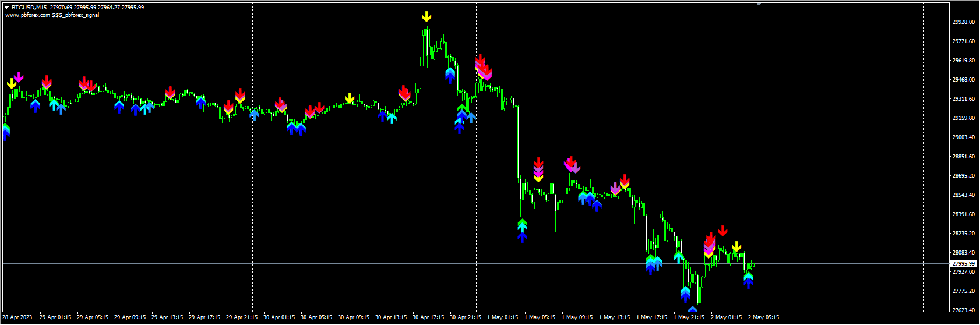Click the 2 May 05:15 time label
This screenshot has width=980, height=325.
pos(764,318)
